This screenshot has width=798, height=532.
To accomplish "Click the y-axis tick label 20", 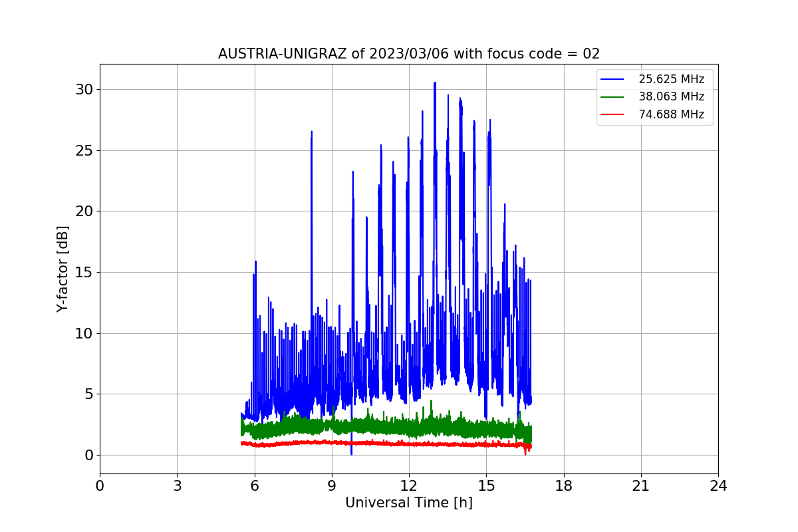I will pyautogui.click(x=84, y=211).
